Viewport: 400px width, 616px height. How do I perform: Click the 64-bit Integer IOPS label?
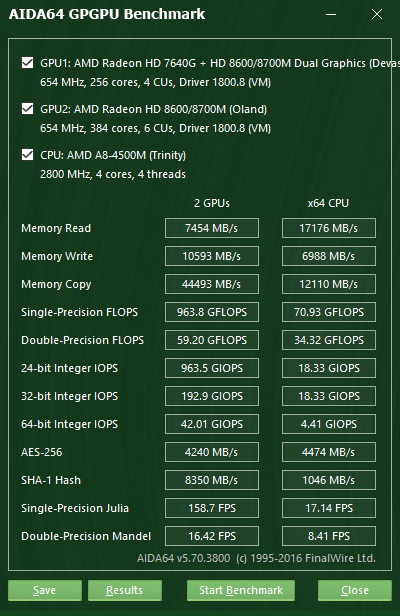coord(70,424)
